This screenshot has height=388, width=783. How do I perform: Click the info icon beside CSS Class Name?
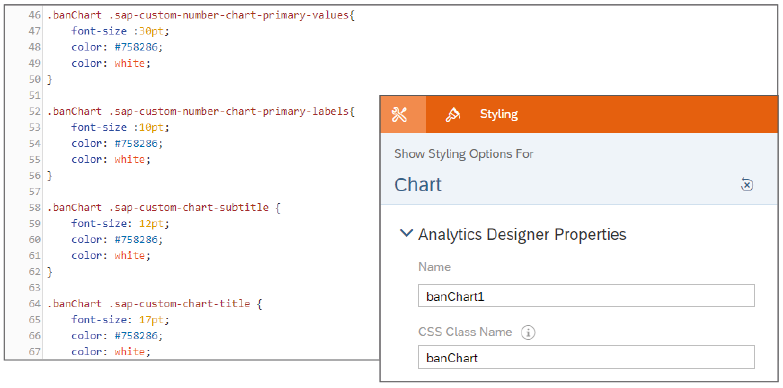click(x=528, y=332)
